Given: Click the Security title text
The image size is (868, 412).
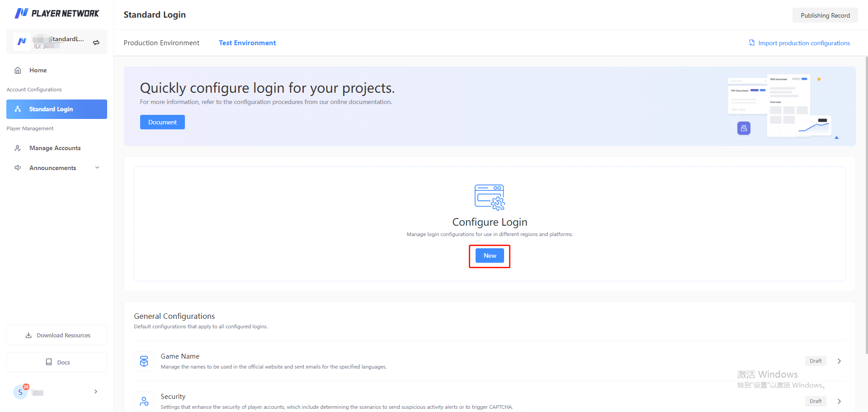Looking at the screenshot, I should (173, 397).
